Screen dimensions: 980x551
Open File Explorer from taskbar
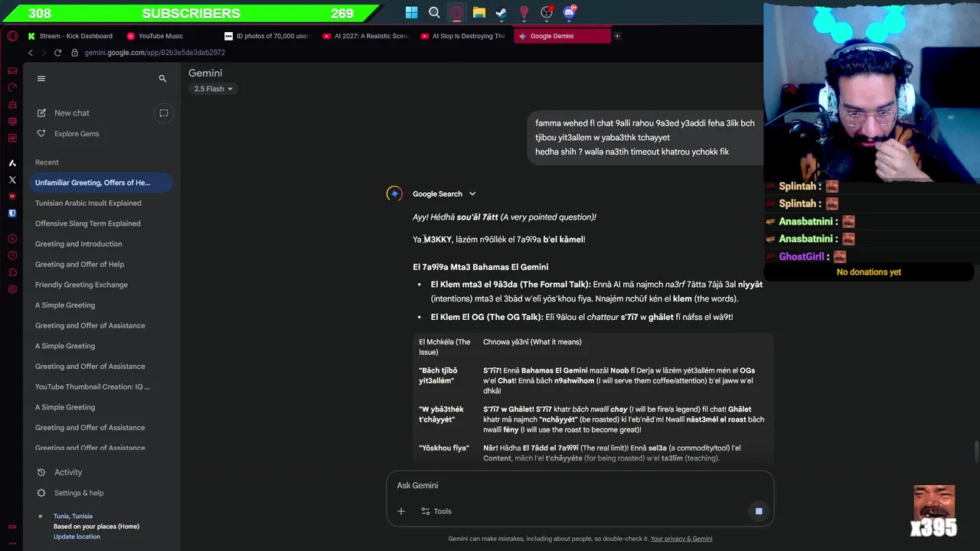point(479,12)
